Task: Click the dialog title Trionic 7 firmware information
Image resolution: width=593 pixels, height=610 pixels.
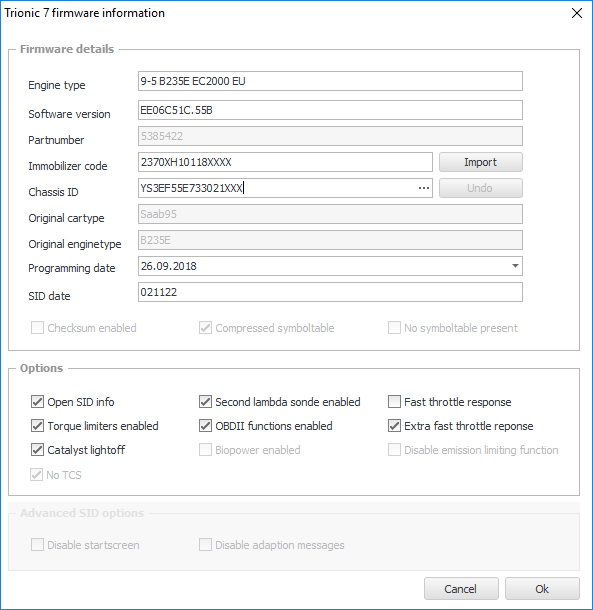Action: (84, 13)
